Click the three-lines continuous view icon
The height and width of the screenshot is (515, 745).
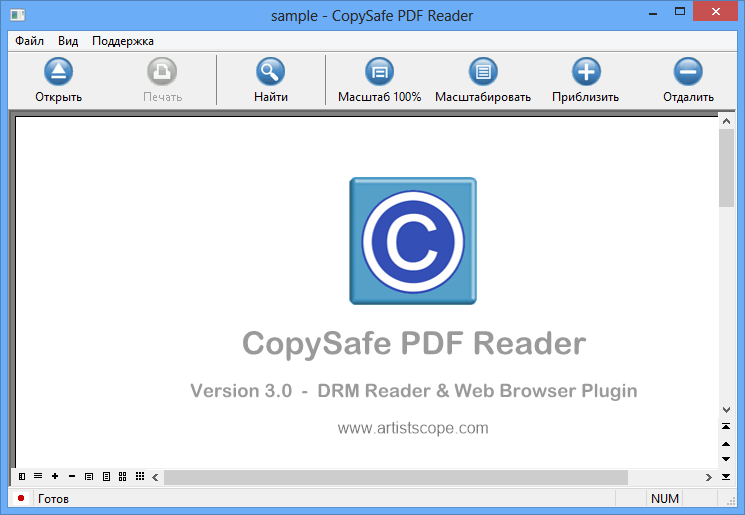(38, 476)
